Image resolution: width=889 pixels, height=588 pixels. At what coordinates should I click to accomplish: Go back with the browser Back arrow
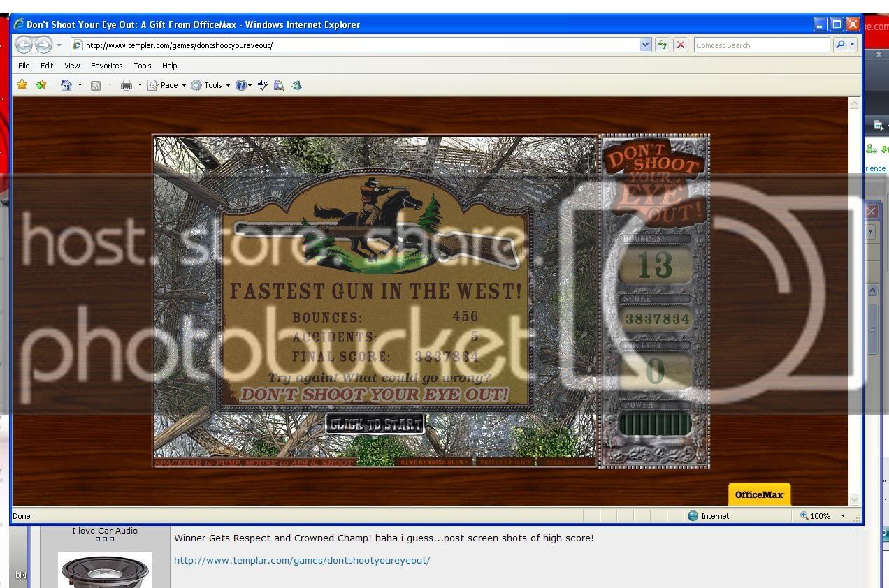24,45
